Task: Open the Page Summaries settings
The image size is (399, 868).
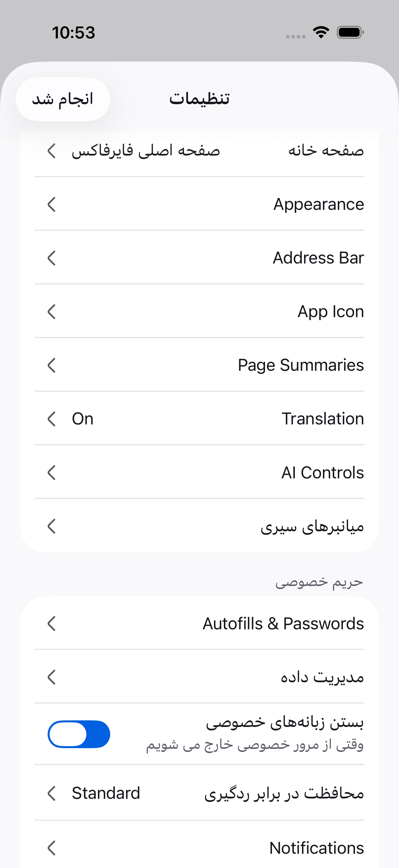Action: pyautogui.click(x=199, y=365)
